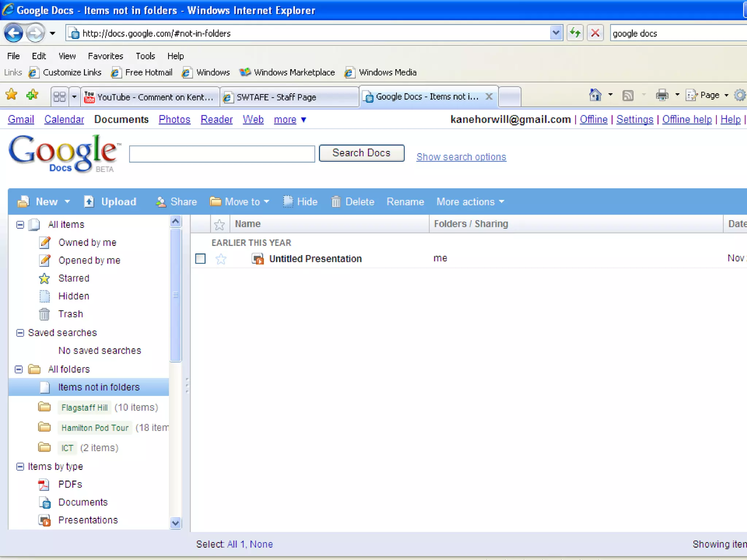Image resolution: width=747 pixels, height=560 pixels.
Task: Open the Gmail link
Action: click(21, 119)
